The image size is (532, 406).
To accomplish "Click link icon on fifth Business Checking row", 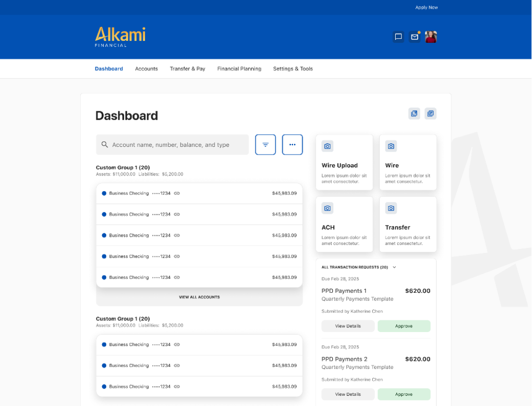I will 177,277.
